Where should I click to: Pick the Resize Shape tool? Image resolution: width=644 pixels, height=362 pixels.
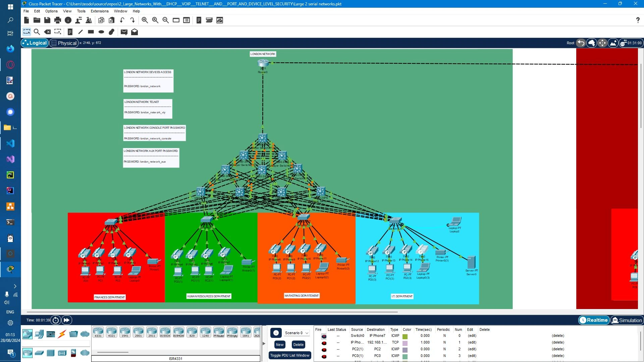(58, 32)
